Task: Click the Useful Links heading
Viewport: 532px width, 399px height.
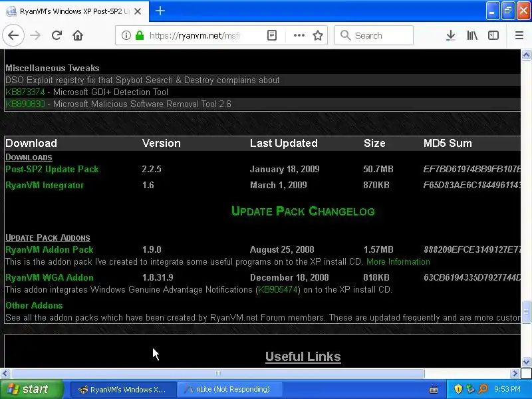Action: (x=303, y=356)
